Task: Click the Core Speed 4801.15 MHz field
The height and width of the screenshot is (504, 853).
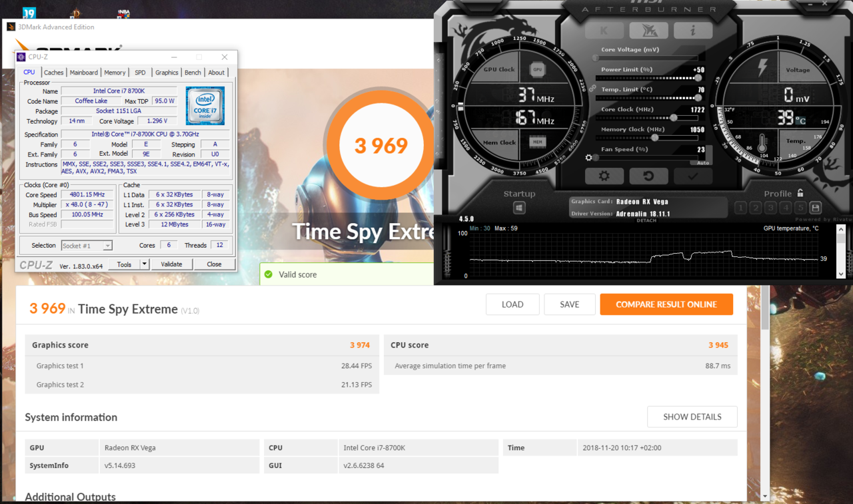Action: 88,195
